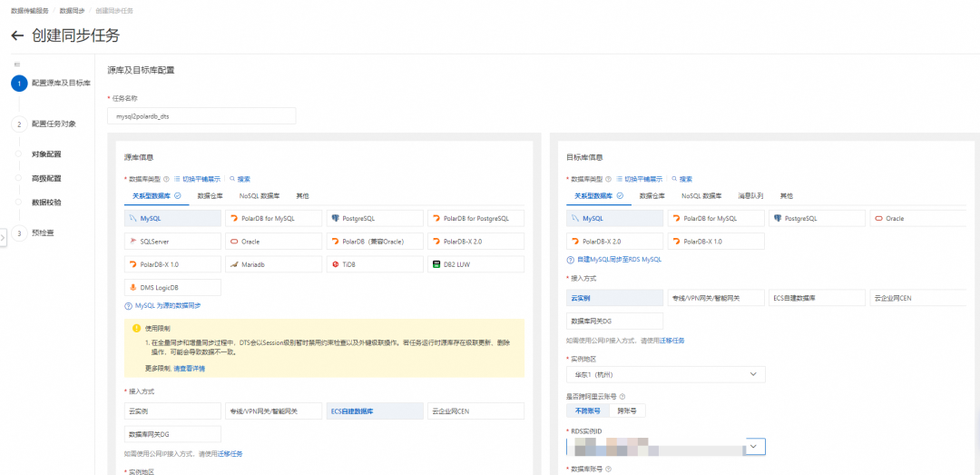Click target 搜索 link
Screen dimensions: 980x475
(681, 179)
